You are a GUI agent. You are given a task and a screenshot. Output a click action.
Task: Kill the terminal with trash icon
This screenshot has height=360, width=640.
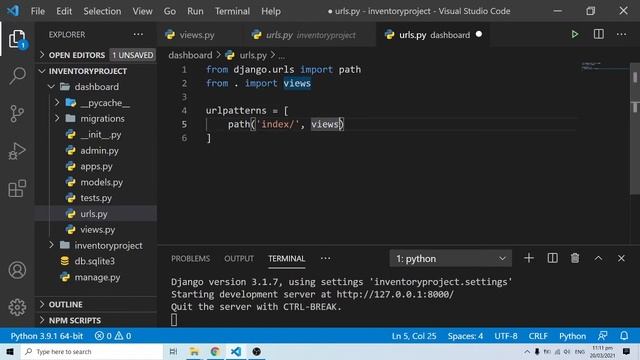[575, 258]
